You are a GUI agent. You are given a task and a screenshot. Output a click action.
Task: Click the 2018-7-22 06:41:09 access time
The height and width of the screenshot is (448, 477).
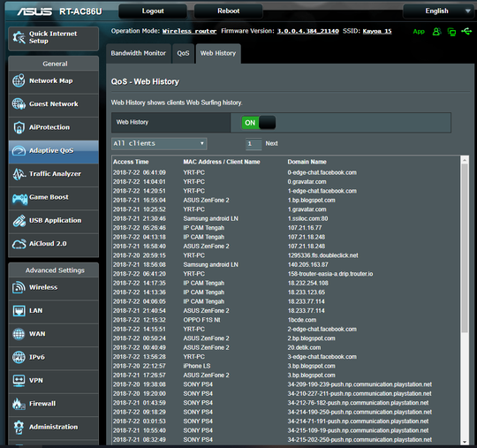(140, 172)
